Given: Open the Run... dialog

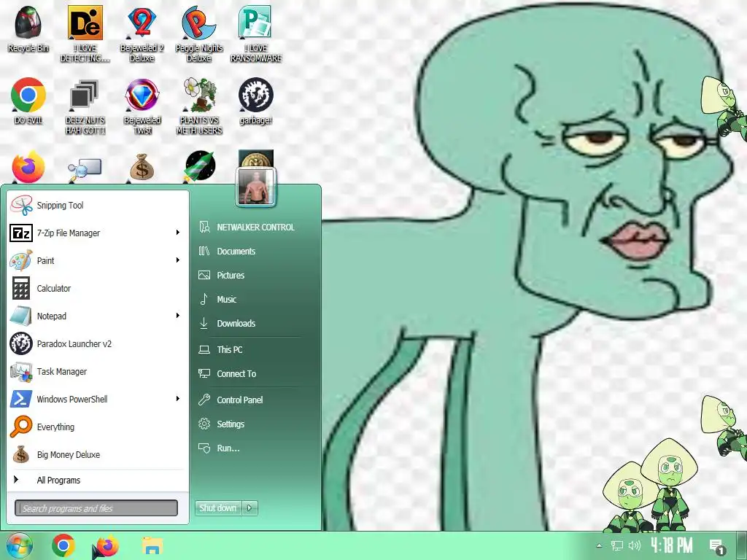Looking at the screenshot, I should click(x=255, y=448).
